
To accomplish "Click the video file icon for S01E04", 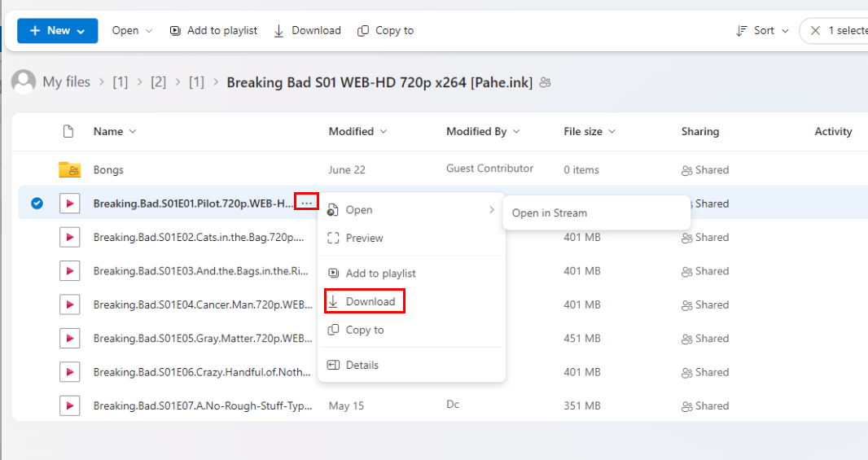I will (69, 304).
